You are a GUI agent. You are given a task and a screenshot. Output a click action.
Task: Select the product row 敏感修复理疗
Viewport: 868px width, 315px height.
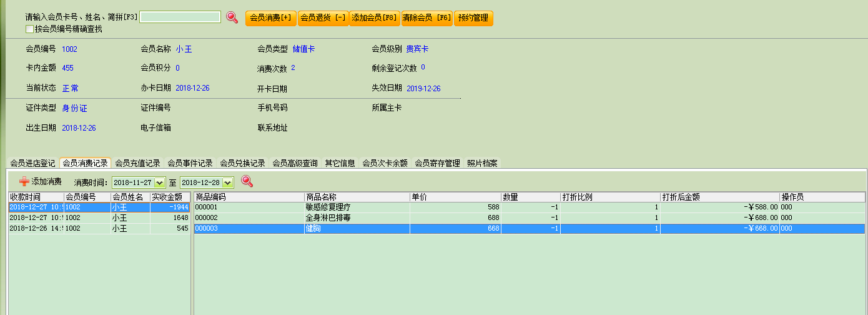(x=530, y=207)
